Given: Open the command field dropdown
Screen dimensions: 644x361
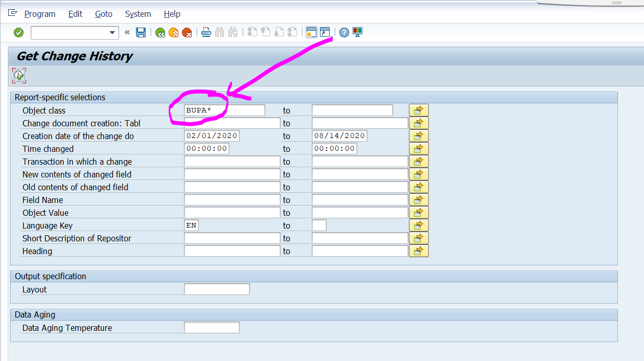Looking at the screenshot, I should 111,32.
